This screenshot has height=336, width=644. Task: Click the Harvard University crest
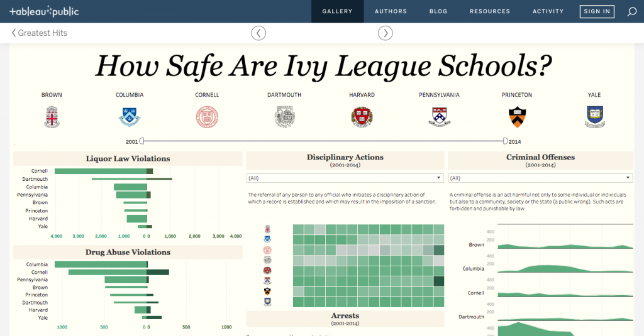click(x=362, y=117)
